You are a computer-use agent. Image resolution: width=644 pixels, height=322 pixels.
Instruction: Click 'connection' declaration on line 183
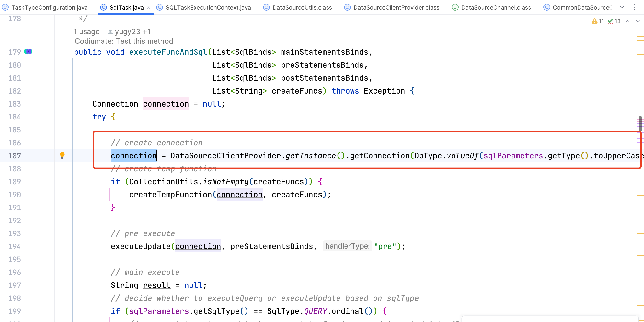click(x=166, y=104)
